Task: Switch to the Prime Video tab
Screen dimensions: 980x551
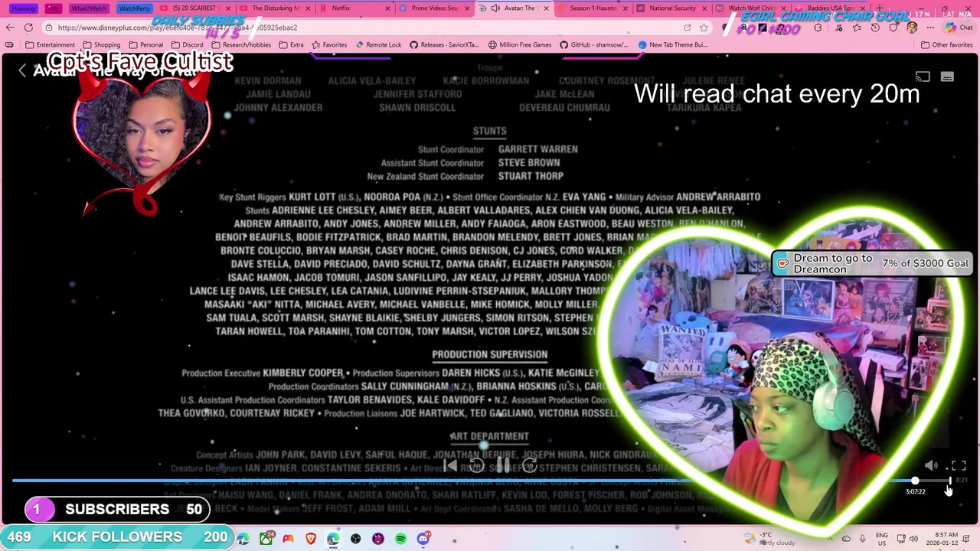Action: pos(435,8)
